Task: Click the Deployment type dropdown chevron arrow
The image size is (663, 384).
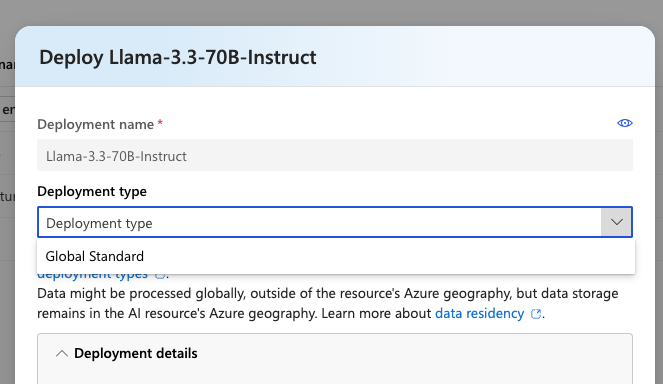Action: pyautogui.click(x=616, y=222)
